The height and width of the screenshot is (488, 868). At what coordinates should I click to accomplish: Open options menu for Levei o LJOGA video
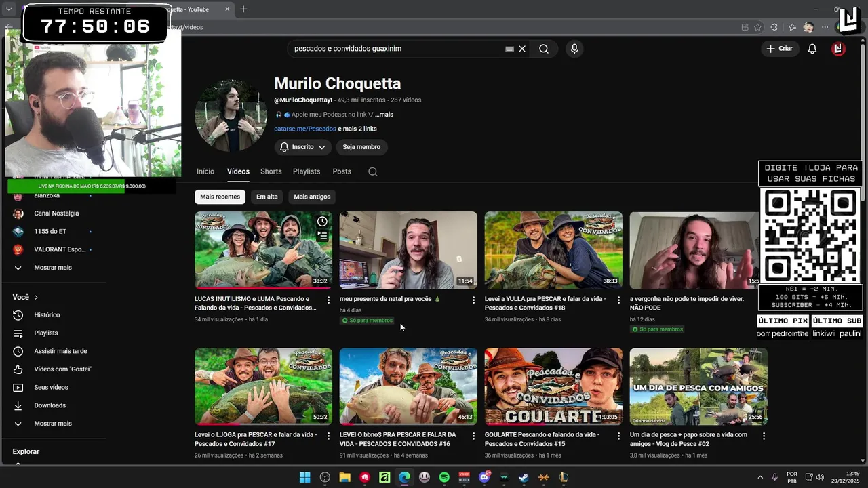click(329, 436)
